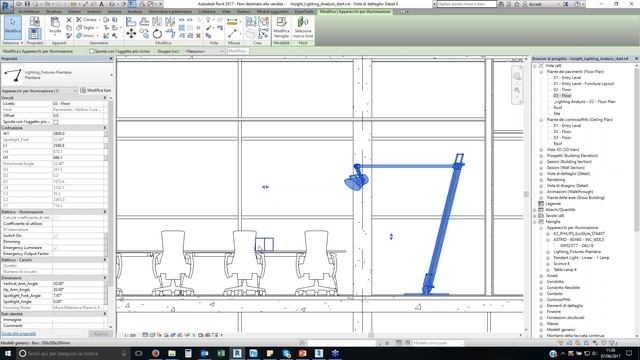Collapse the Dimensioni section
Image resolution: width=640 pixels, height=360 pixels.
click(105, 278)
